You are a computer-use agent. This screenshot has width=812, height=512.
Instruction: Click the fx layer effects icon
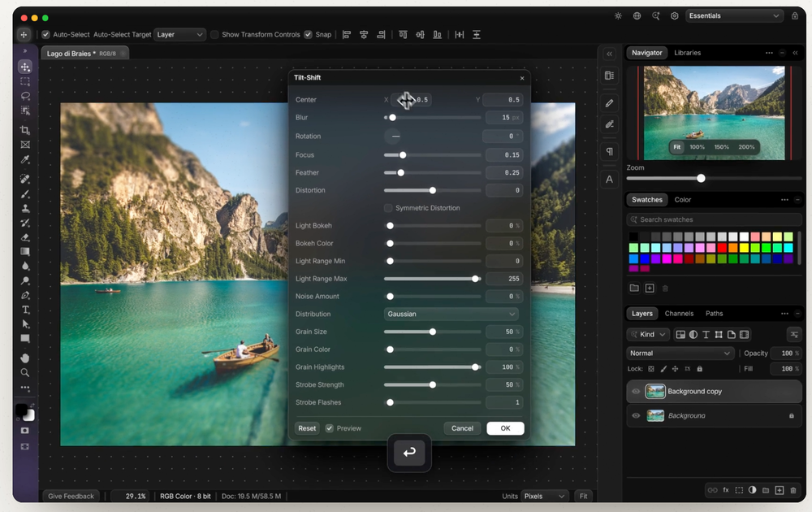(726, 490)
